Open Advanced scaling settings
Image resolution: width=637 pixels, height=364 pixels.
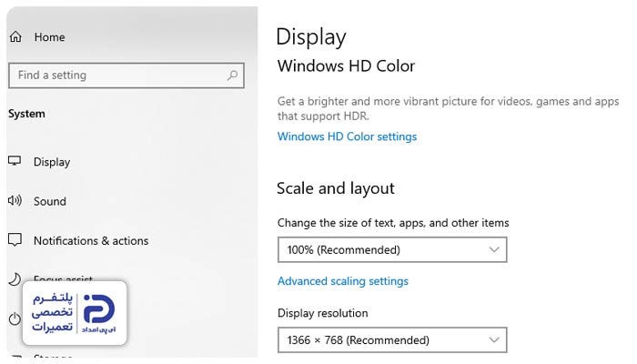point(343,281)
